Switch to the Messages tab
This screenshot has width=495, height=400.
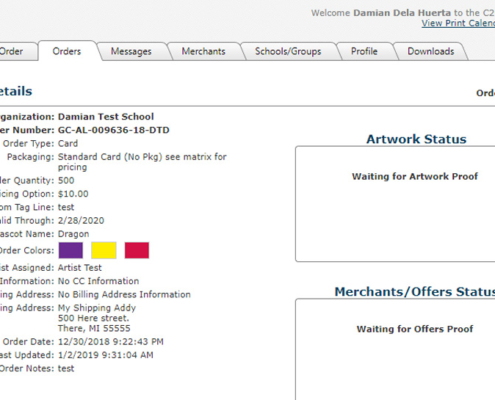pos(131,52)
